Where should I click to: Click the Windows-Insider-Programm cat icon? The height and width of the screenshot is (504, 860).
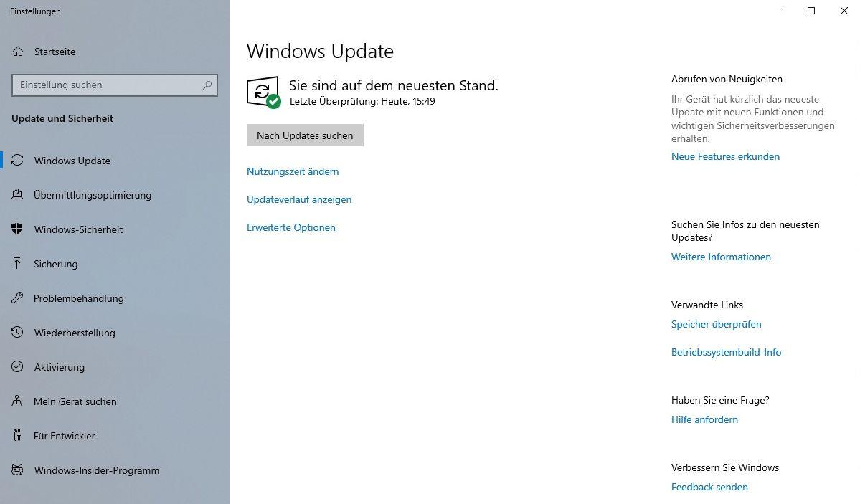[17, 470]
